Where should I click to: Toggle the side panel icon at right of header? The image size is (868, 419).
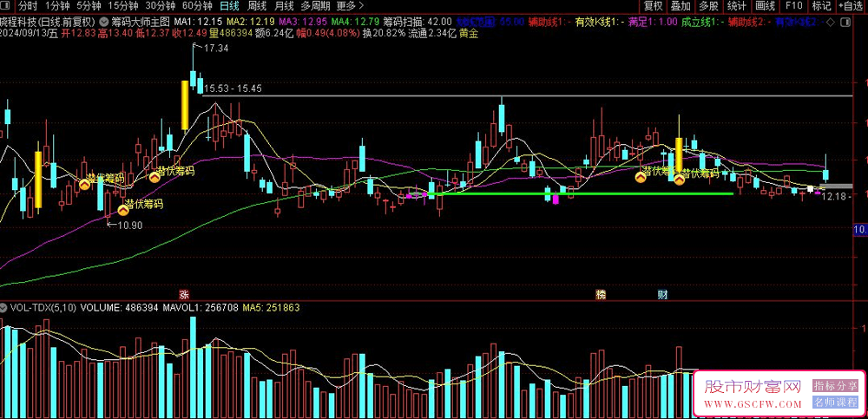pos(845,23)
